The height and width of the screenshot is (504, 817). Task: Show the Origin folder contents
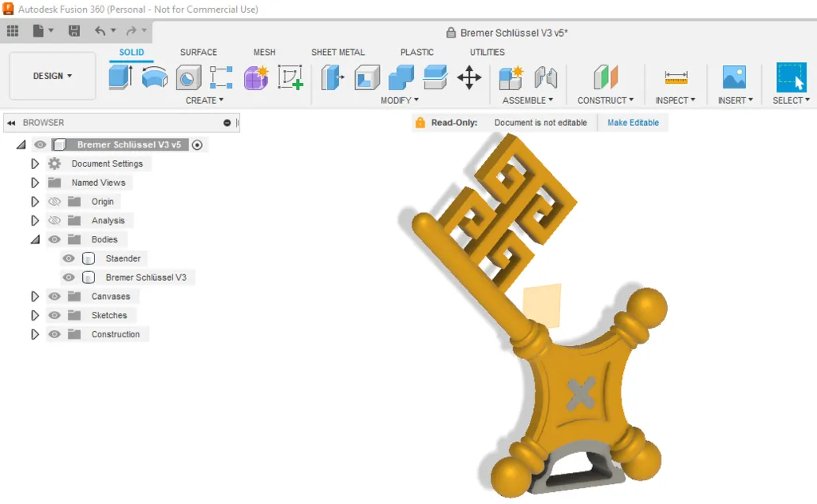[x=34, y=201]
